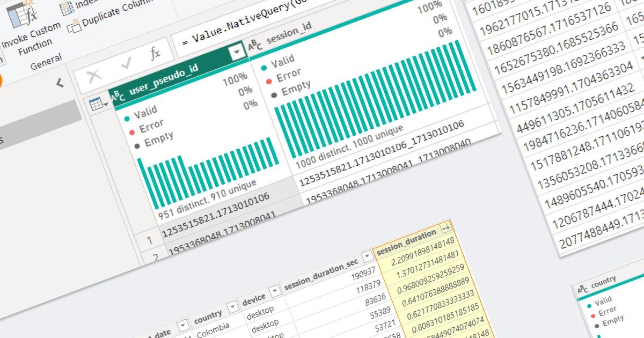Click the Index Column icon
Image resolution: width=644 pixels, height=338 pixels.
point(67,6)
